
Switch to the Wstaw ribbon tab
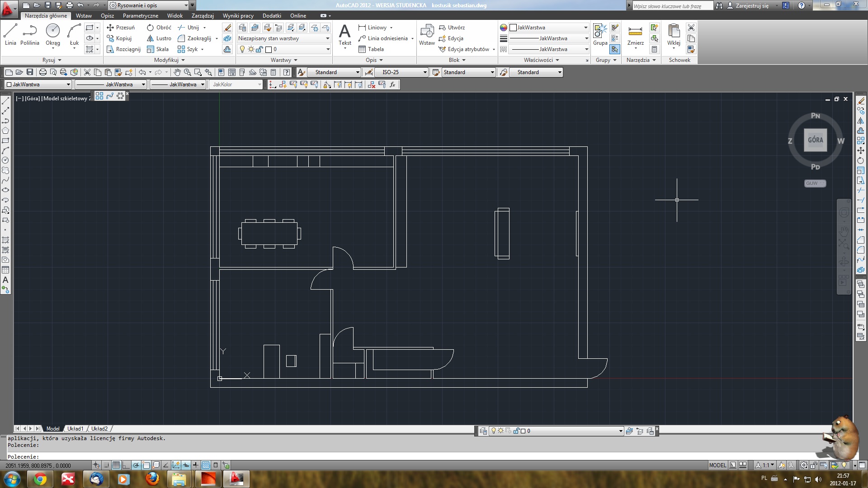[84, 15]
